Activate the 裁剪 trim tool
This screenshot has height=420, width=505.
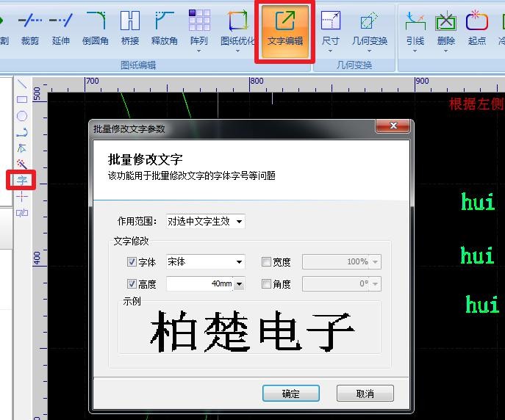point(30,28)
